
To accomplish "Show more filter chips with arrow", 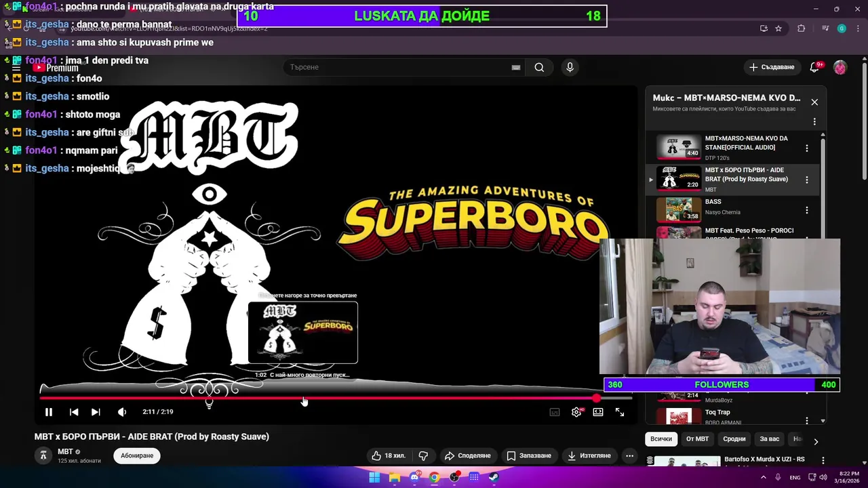I will click(x=816, y=441).
